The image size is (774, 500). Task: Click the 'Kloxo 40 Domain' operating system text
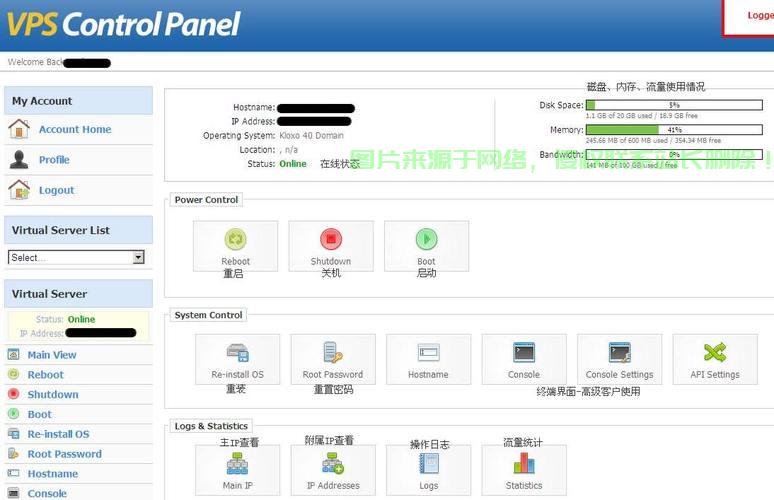311,135
